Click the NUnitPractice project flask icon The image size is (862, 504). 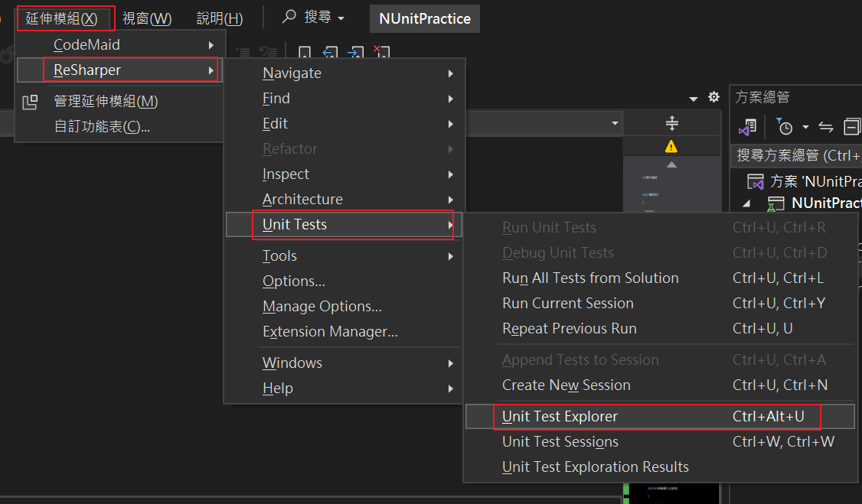point(775,203)
